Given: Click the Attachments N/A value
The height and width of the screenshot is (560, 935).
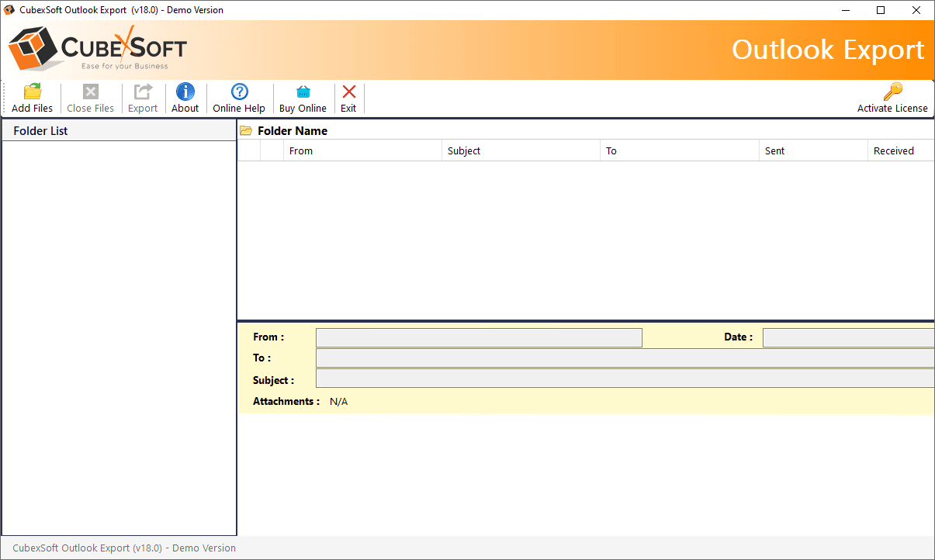Looking at the screenshot, I should tap(339, 402).
